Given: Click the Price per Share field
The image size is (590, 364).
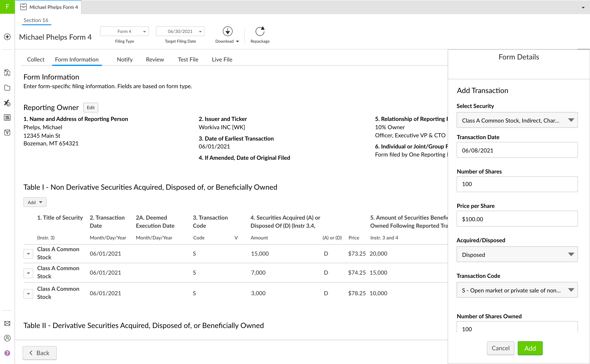Looking at the screenshot, I should [517, 219].
